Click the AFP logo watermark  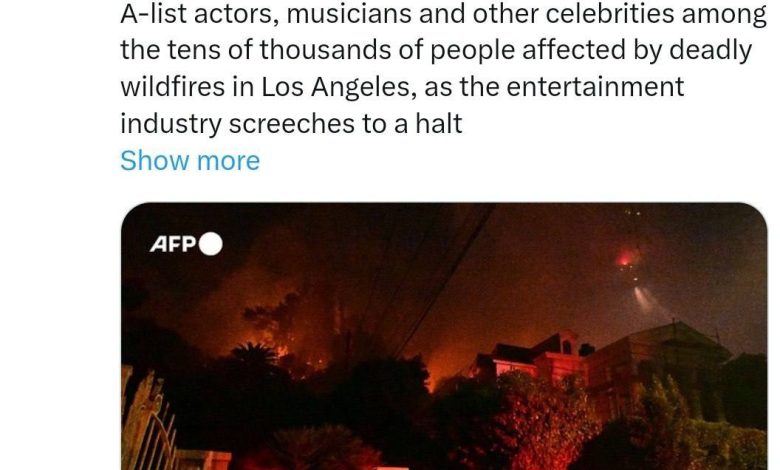pos(186,244)
